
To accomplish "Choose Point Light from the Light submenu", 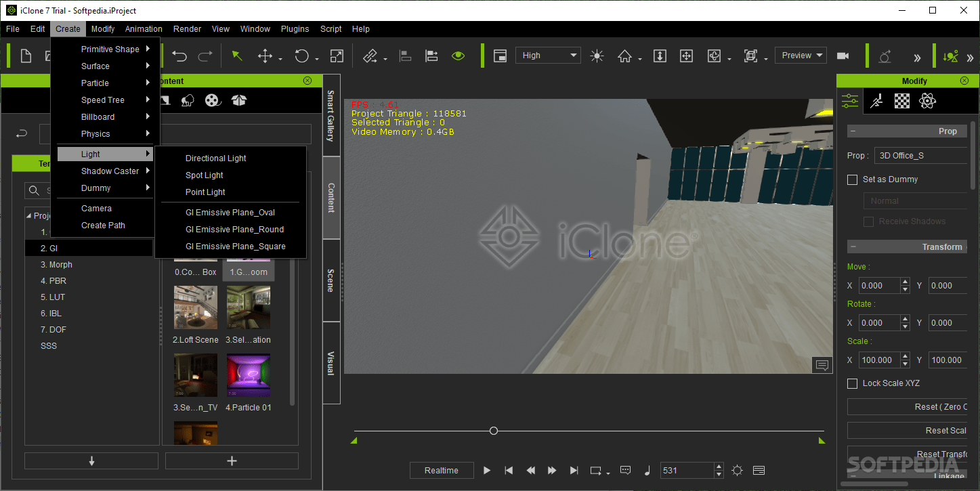I will 205,192.
